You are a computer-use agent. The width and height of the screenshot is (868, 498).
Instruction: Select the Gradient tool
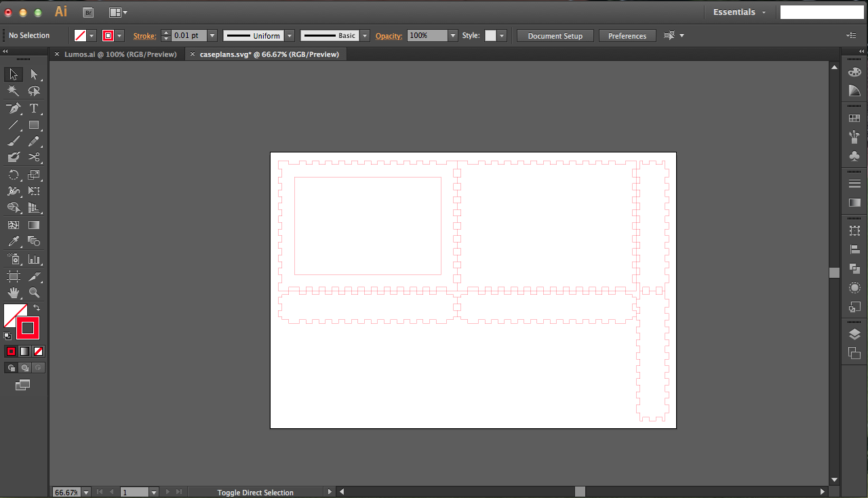click(34, 225)
